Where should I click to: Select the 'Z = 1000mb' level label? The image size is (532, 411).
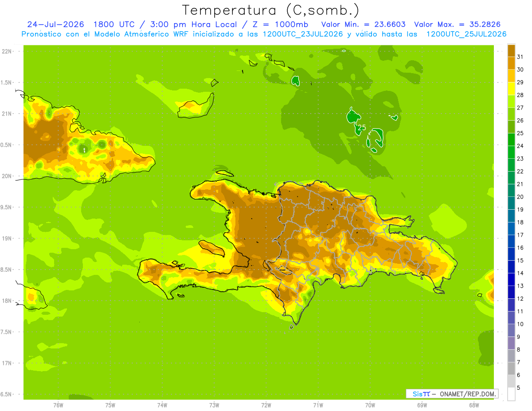pos(281,24)
